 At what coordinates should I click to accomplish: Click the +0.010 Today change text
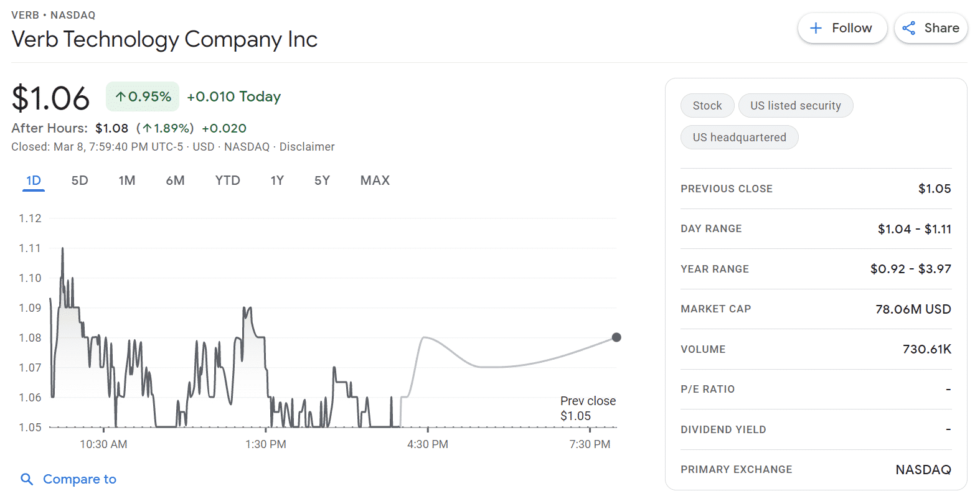(233, 96)
